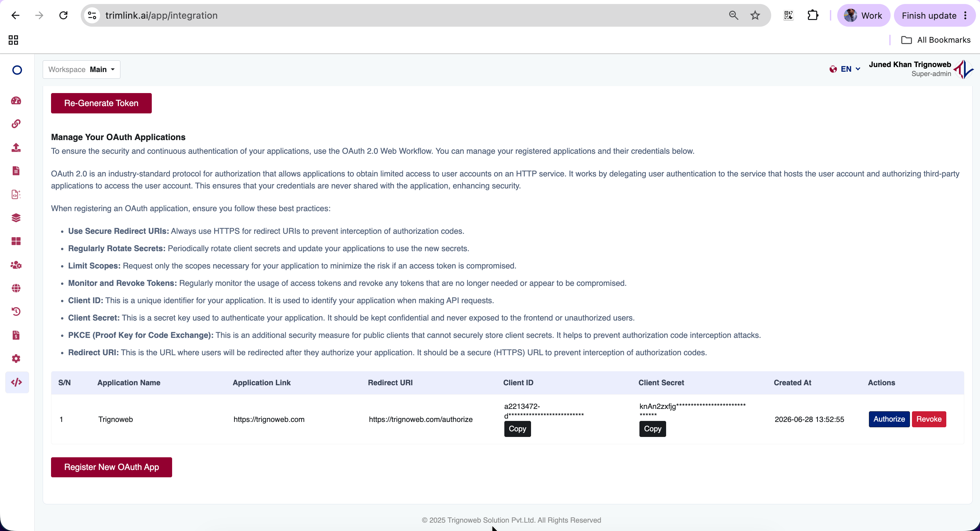980x531 pixels.
Task: Open the chain link icon in sidebar
Action: click(x=16, y=124)
